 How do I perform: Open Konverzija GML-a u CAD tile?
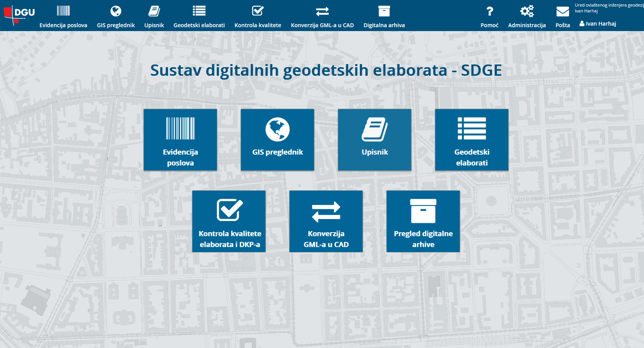point(326,221)
